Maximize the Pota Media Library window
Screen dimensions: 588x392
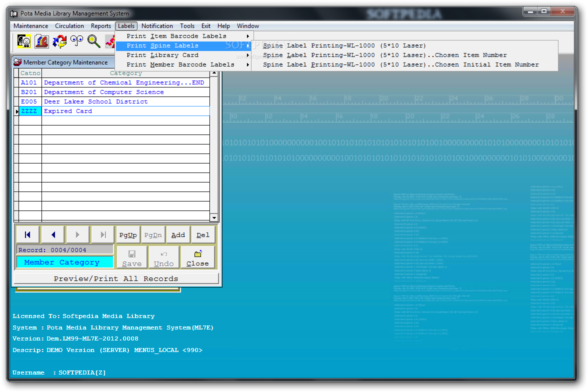[543, 11]
